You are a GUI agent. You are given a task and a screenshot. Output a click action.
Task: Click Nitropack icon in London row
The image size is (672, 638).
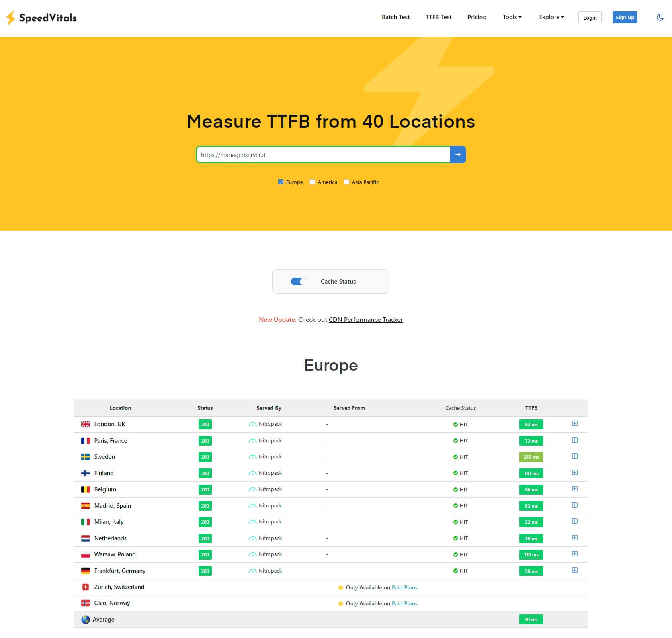253,424
